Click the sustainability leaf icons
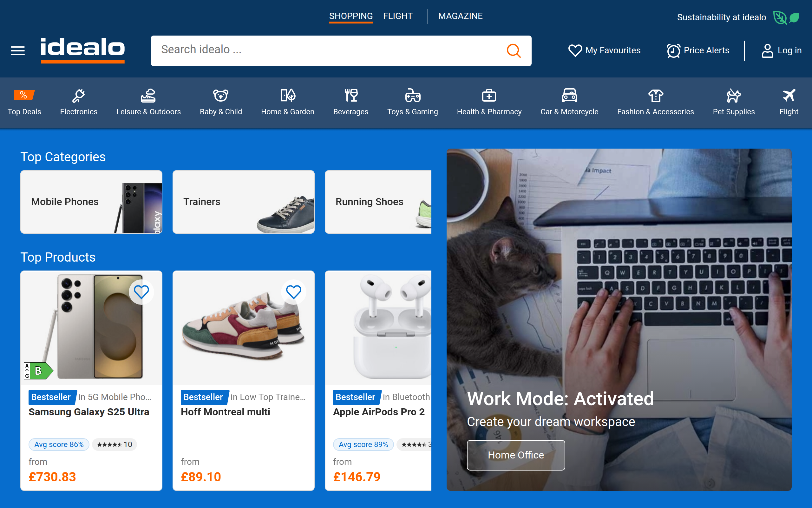This screenshot has width=812, height=508. pos(787,17)
